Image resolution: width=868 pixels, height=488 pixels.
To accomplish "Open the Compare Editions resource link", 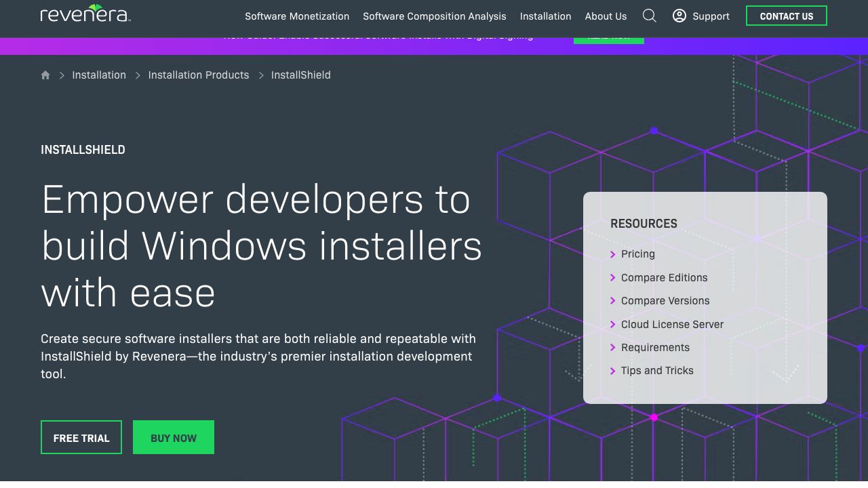I will (665, 278).
